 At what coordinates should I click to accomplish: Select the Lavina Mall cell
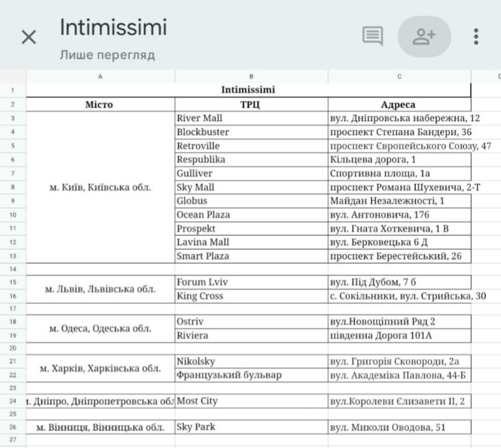[x=251, y=242]
